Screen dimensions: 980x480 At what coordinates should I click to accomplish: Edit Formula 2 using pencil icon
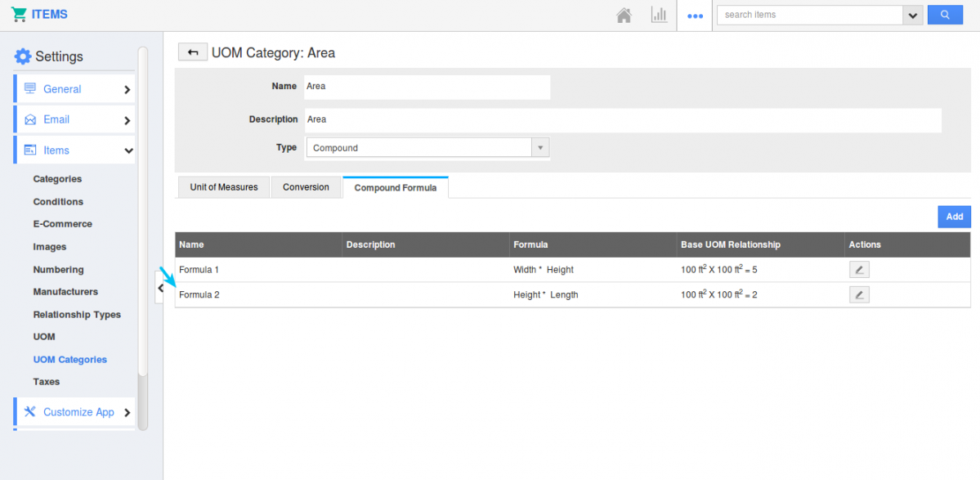point(858,295)
